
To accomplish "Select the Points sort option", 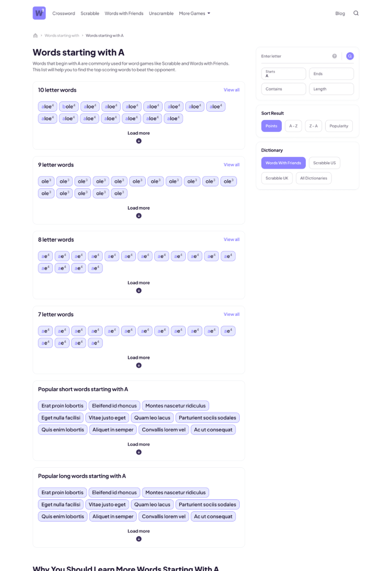I will point(271,126).
